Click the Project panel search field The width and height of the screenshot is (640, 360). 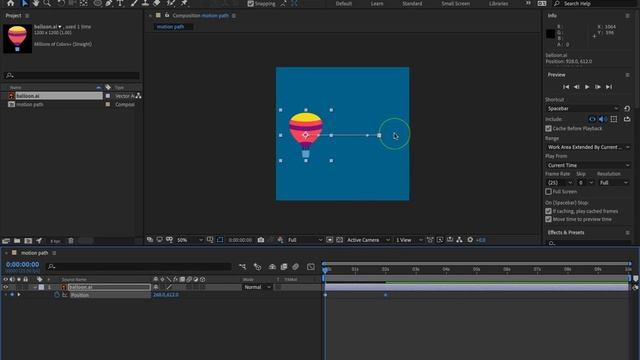pyautogui.click(x=72, y=75)
